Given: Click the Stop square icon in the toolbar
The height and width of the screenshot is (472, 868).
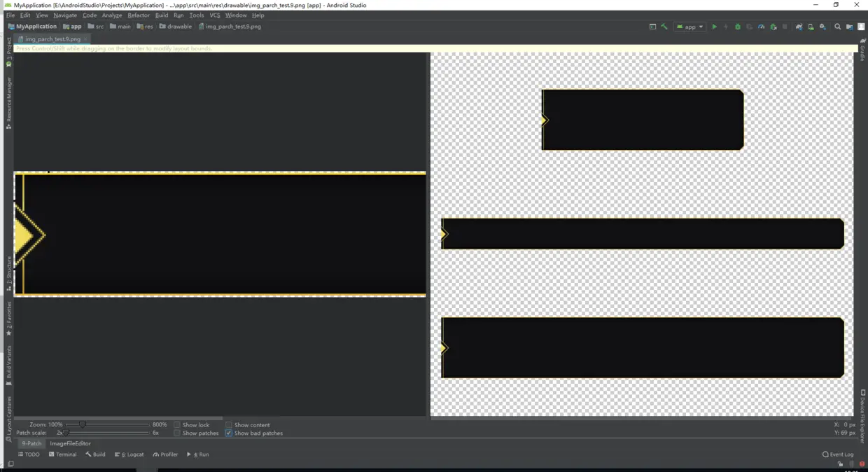Looking at the screenshot, I should (785, 27).
